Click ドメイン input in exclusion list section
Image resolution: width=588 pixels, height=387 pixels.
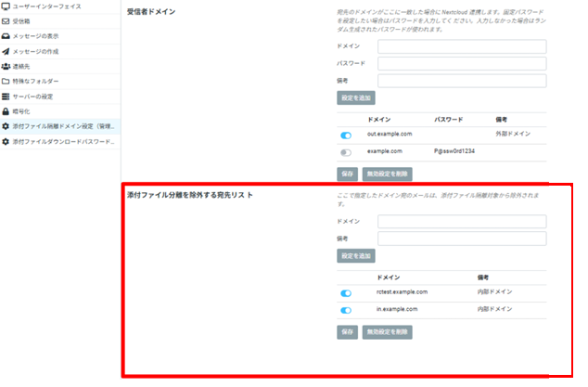pyautogui.click(x=462, y=222)
